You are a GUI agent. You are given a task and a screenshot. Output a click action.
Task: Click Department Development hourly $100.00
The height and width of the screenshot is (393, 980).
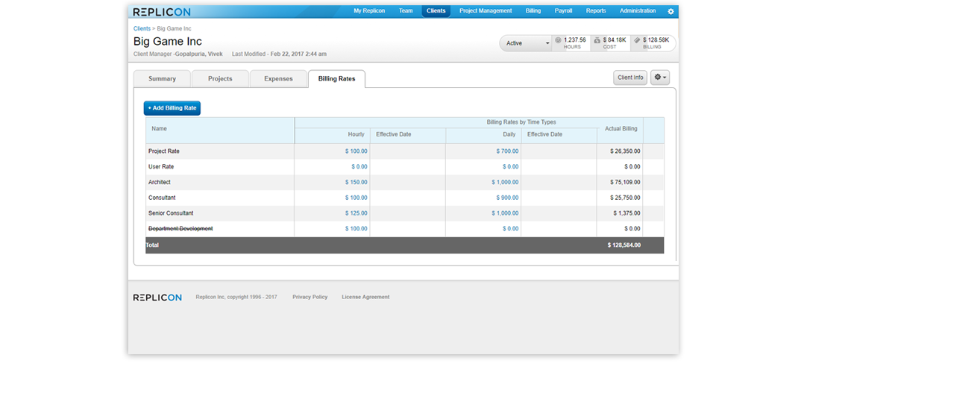(x=356, y=229)
